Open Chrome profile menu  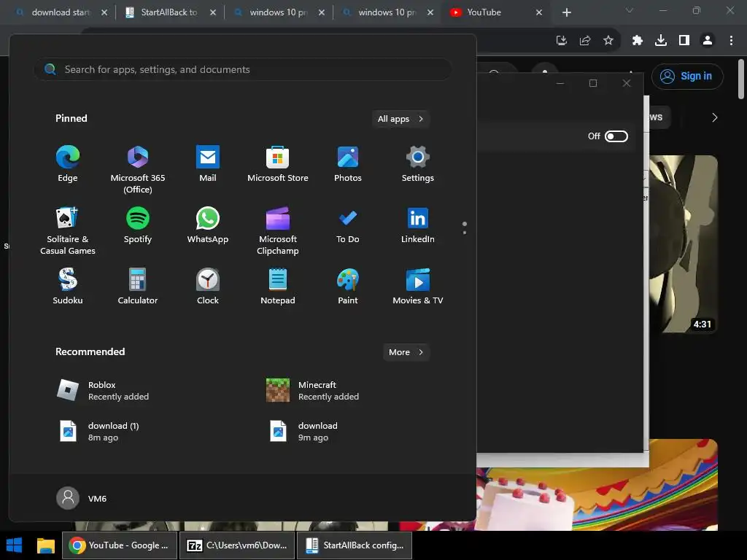(708, 41)
